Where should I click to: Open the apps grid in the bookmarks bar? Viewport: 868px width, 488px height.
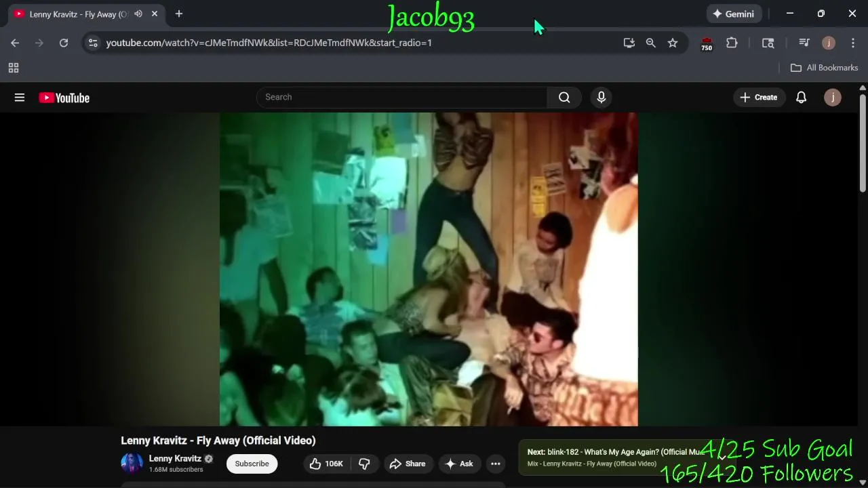(14, 68)
